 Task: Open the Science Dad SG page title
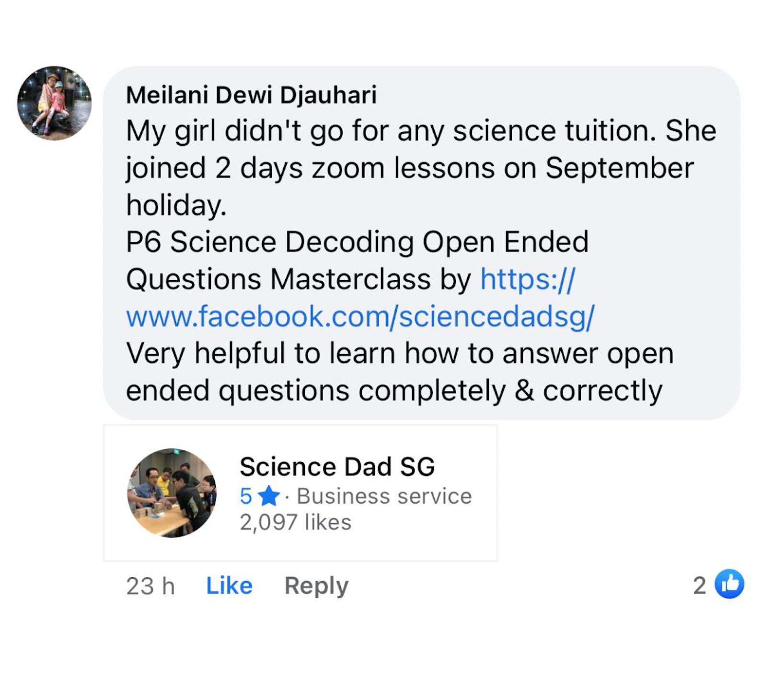click(337, 466)
